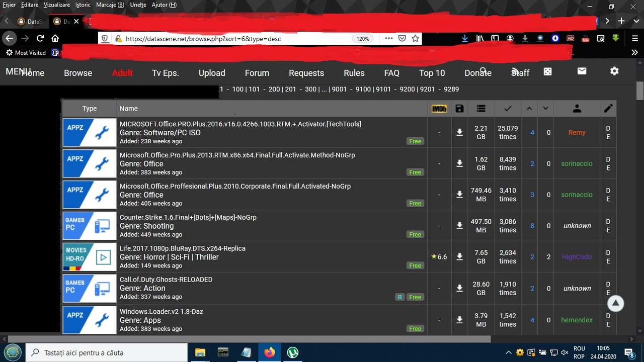Screen dimensions: 644x362
Task: Reload the current page
Action: coord(40,38)
